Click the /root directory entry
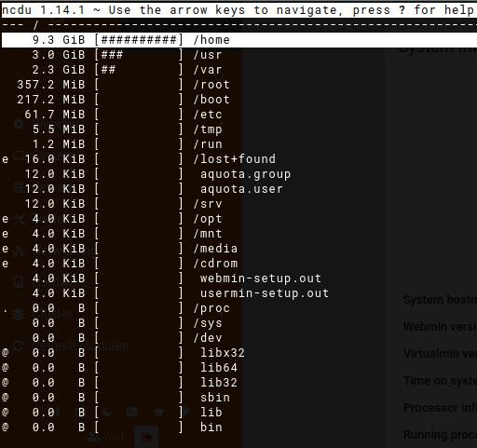 211,85
